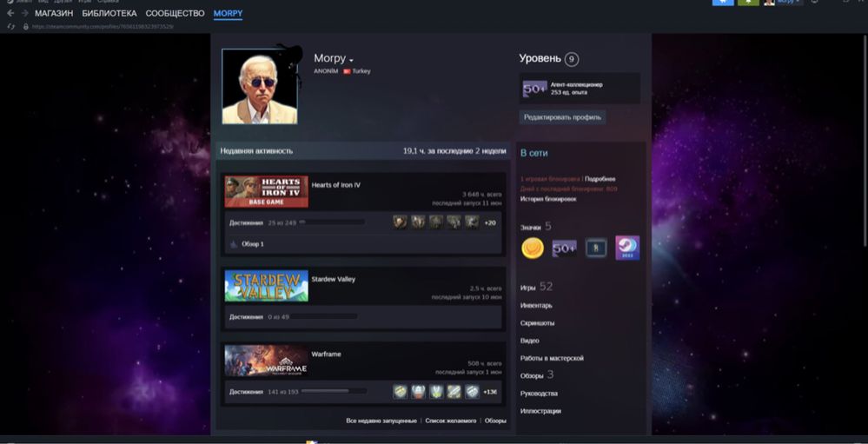Click the Stardew Valley achievements progress bar
The height and width of the screenshot is (444, 868).
[324, 316]
